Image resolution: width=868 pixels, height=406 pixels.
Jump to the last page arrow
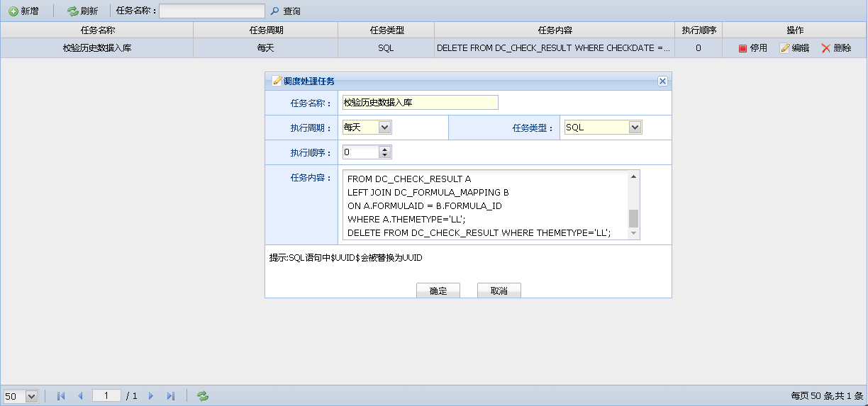[x=170, y=396]
